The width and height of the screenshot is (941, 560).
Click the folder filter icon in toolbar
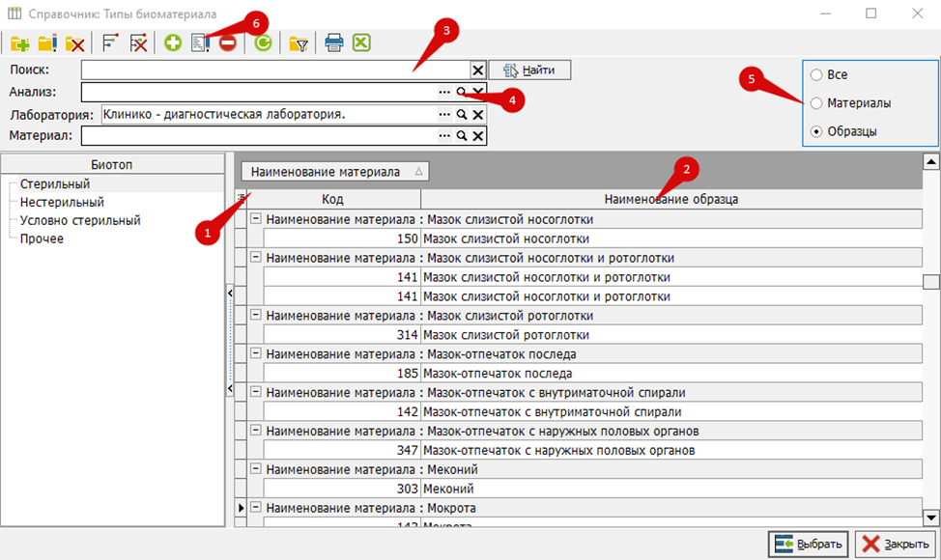click(299, 43)
